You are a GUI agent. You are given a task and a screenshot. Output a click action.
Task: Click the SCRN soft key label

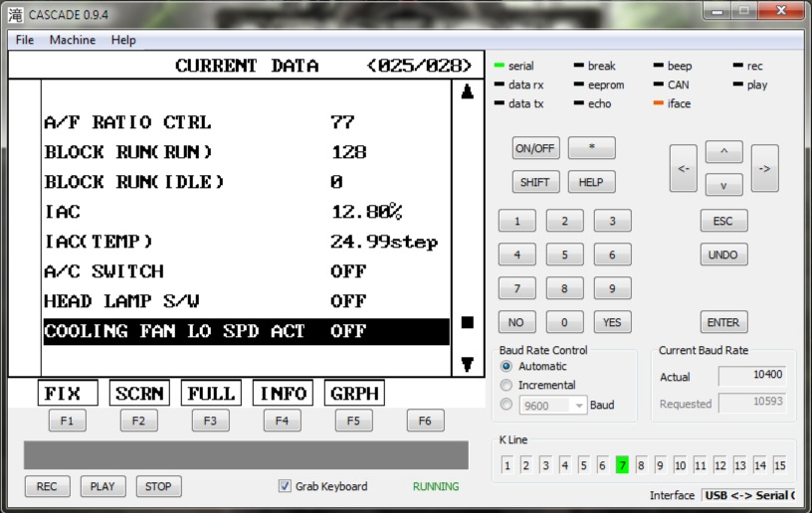click(x=139, y=393)
